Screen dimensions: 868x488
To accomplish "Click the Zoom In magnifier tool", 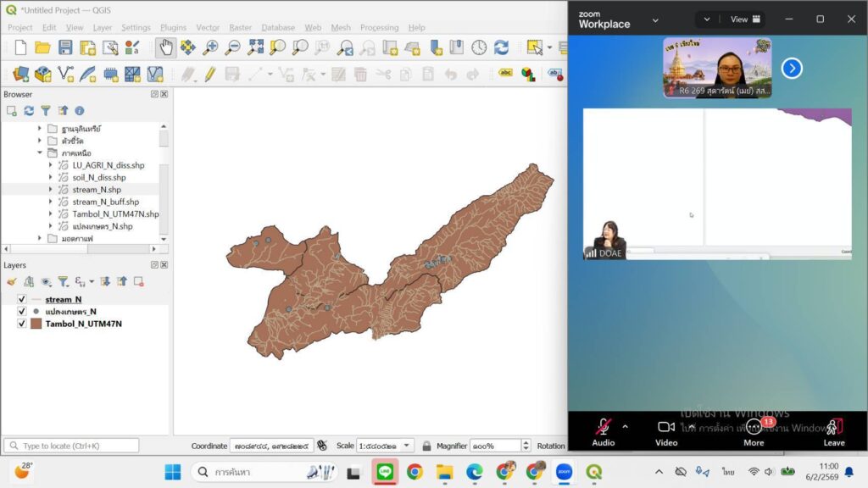I will pos(210,47).
